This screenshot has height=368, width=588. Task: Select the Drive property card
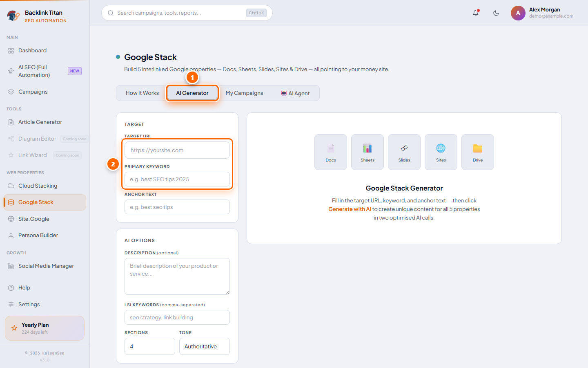(x=478, y=152)
